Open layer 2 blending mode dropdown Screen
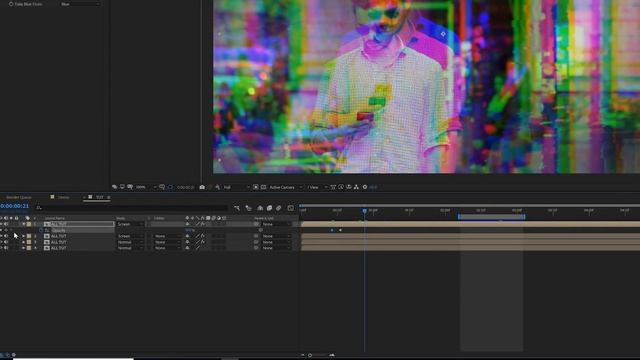Screen dimensions: 640x360 tap(131, 236)
